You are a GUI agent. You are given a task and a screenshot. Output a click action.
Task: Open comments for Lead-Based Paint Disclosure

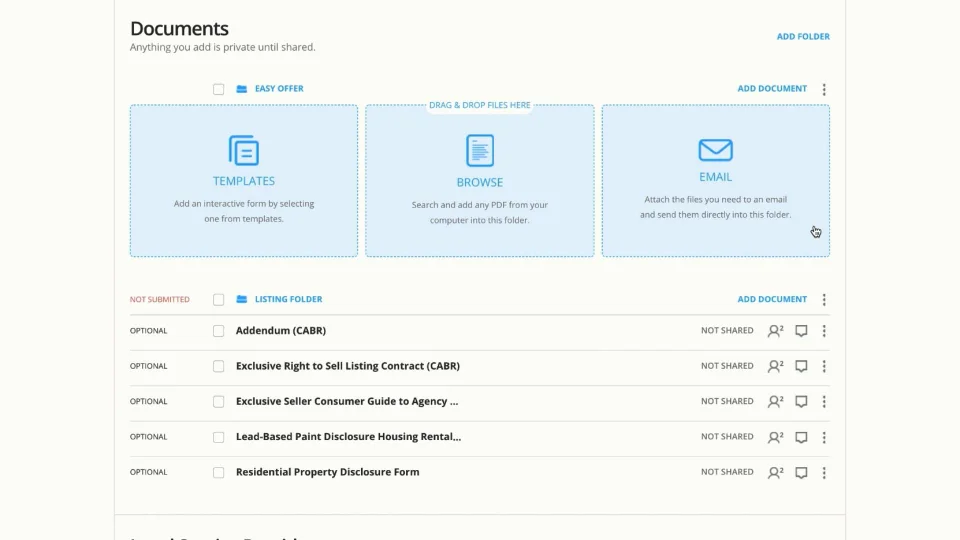[801, 437]
